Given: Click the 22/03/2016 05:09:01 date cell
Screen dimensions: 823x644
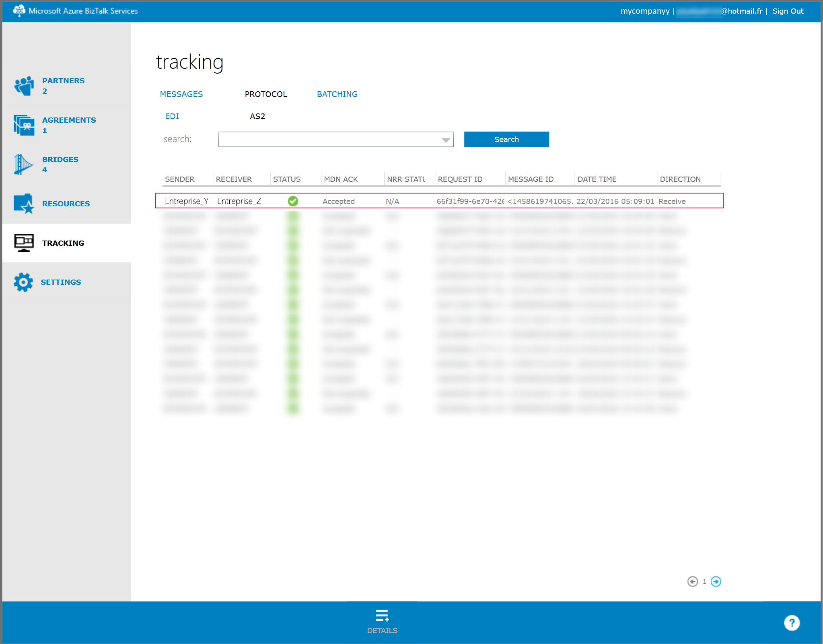Looking at the screenshot, I should point(615,201).
